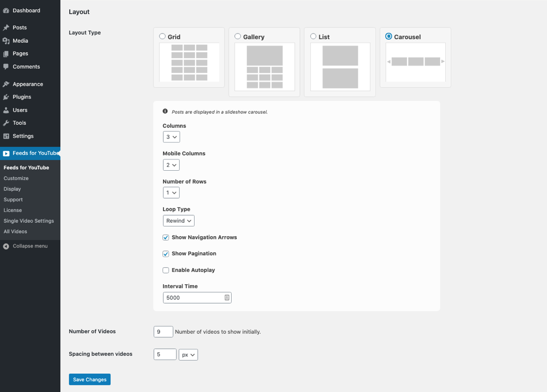547x392 pixels.
Task: Click the Comments bubble icon
Action: click(6, 67)
